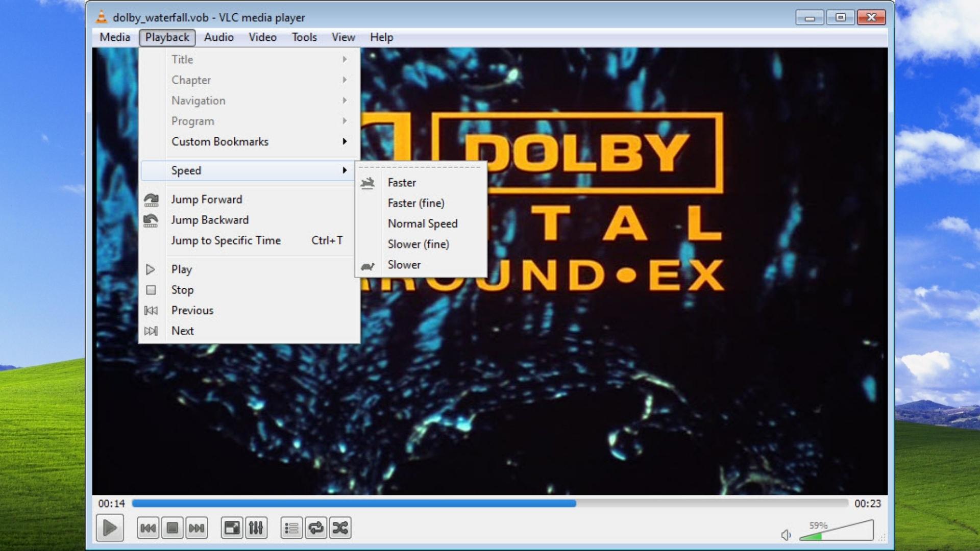This screenshot has width=980, height=551.
Task: Maximize the VLC window
Action: [840, 17]
